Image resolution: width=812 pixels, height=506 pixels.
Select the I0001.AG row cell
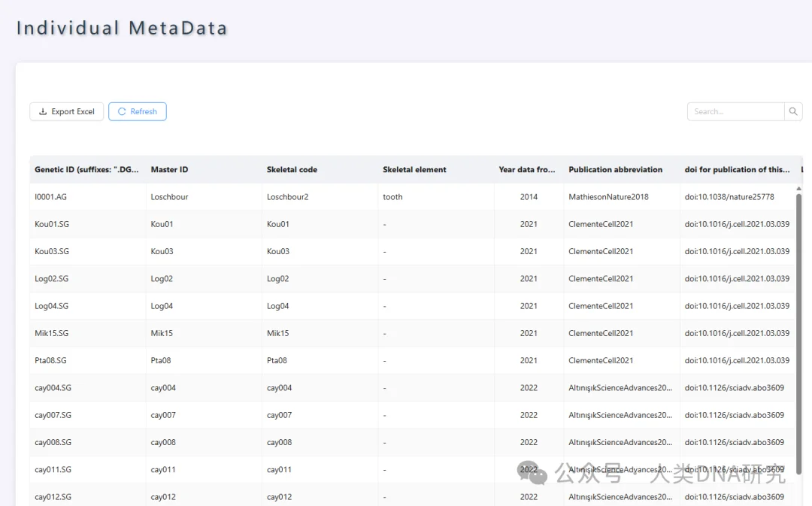tap(87, 197)
